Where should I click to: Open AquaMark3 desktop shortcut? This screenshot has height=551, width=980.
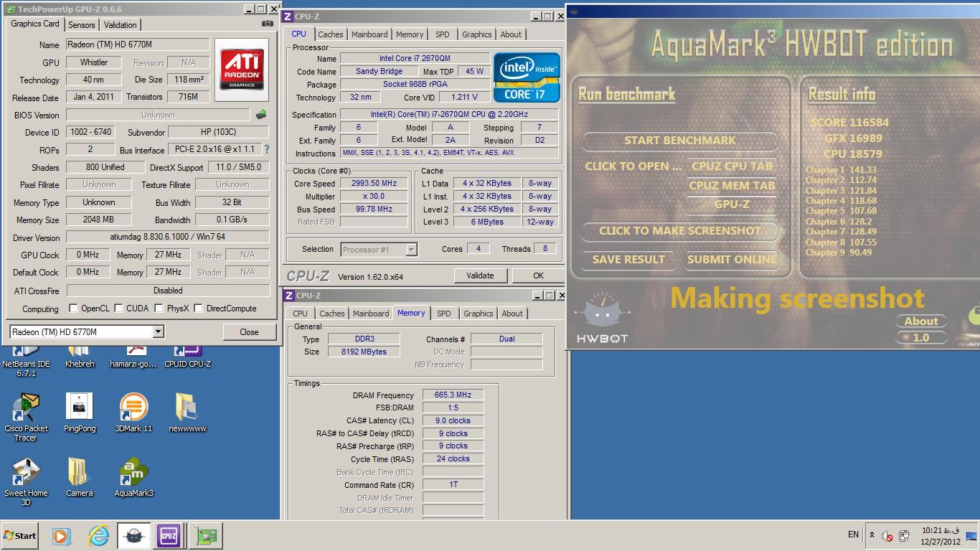pos(133,478)
